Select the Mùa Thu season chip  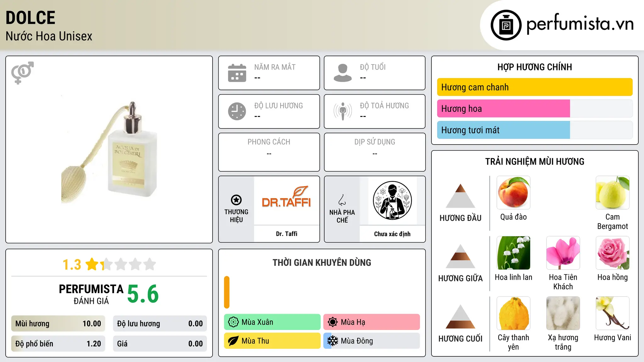point(272,341)
